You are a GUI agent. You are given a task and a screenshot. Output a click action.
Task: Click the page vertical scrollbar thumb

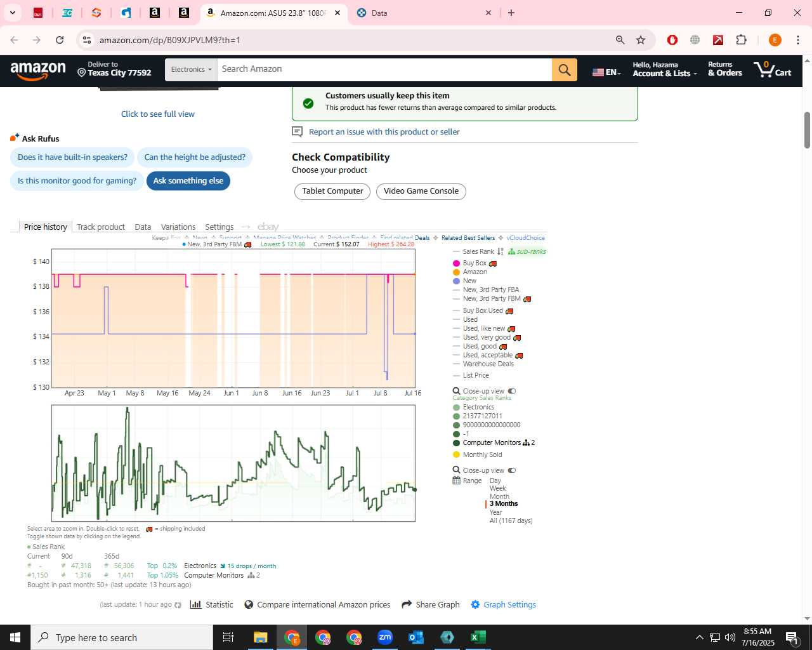[x=807, y=130]
